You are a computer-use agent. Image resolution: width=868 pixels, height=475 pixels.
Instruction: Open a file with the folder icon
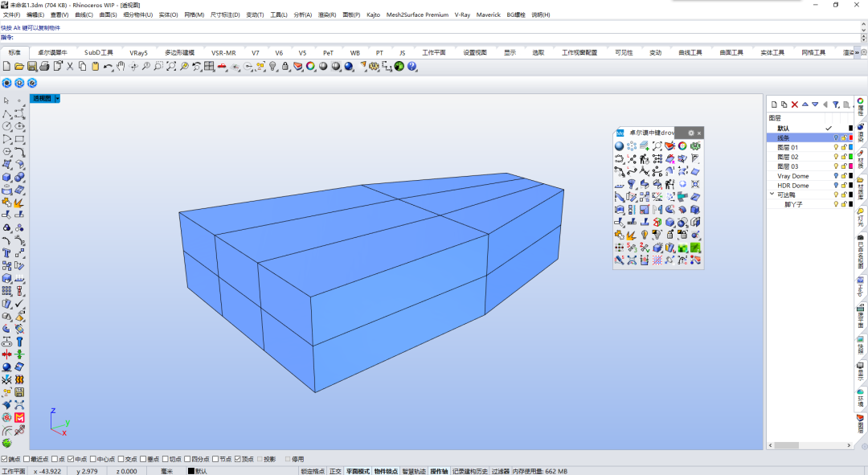click(18, 67)
